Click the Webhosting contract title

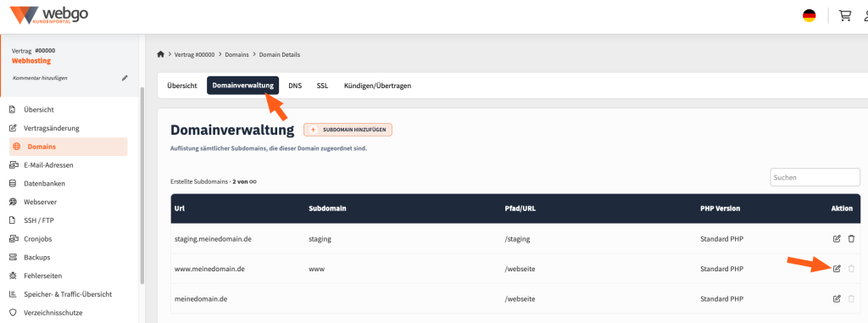tap(31, 60)
